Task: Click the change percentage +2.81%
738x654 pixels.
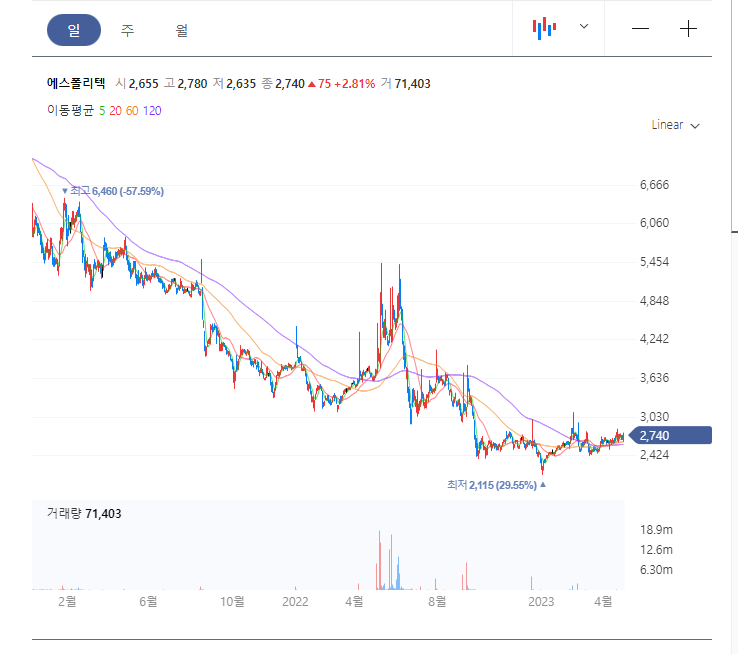Action: (354, 84)
